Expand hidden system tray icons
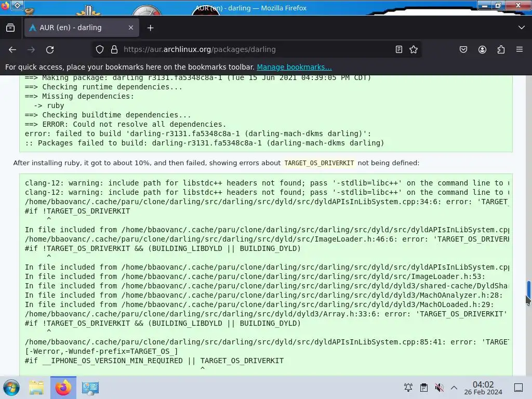 [x=454, y=388]
